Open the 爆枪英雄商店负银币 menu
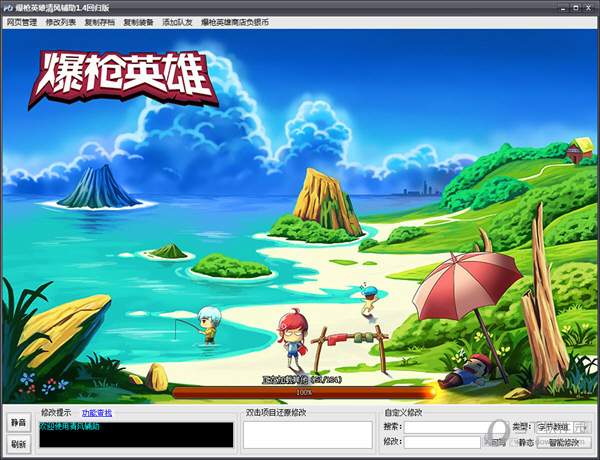 (x=235, y=22)
